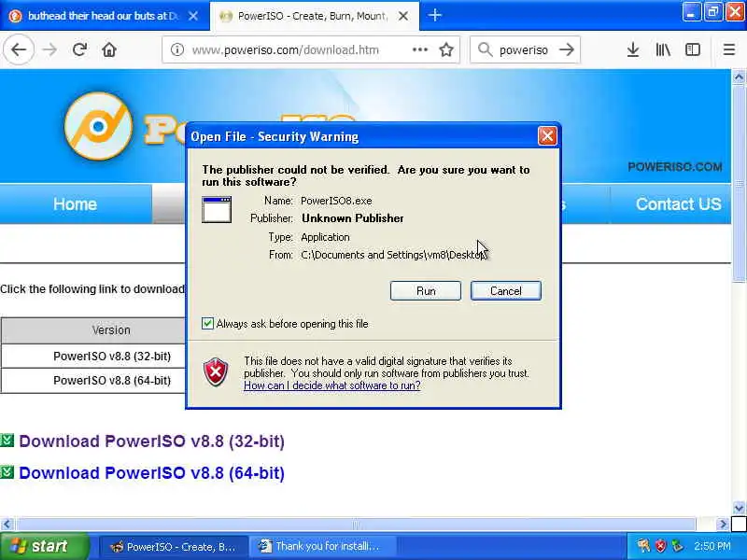Open How can I decide what software to run link

(x=332, y=385)
